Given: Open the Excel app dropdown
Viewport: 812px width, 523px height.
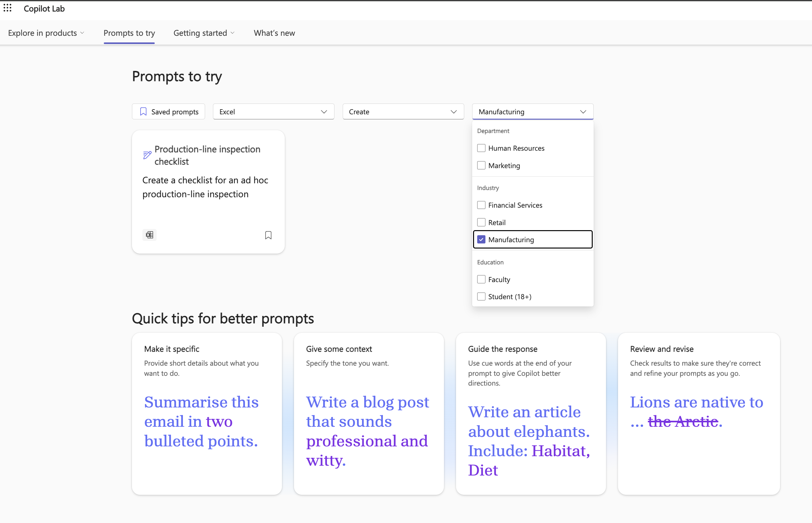Looking at the screenshot, I should 273,112.
